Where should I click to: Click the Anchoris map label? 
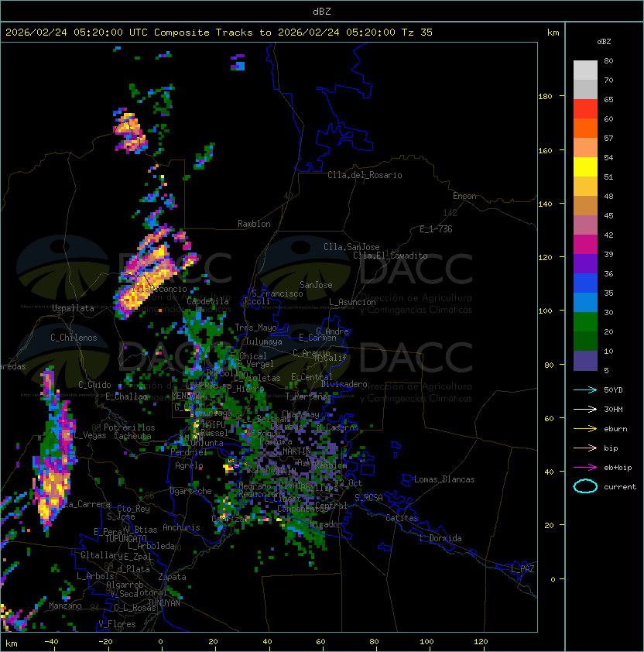pyautogui.click(x=181, y=527)
